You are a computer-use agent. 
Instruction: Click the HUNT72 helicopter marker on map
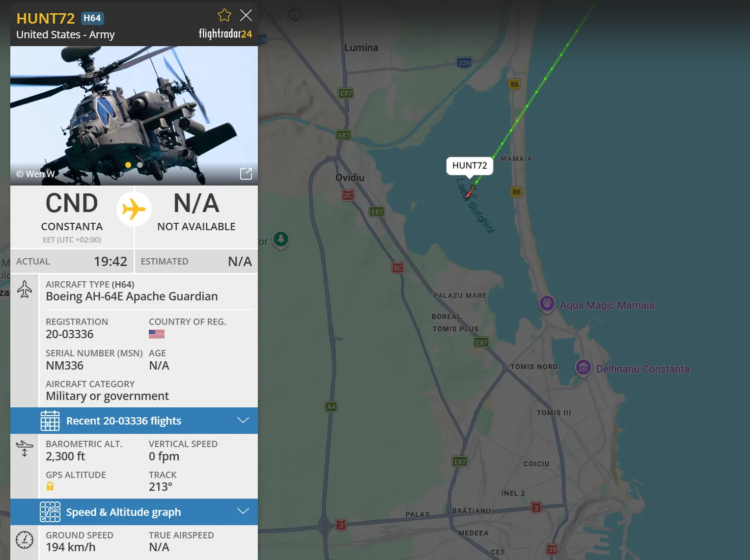coord(470,191)
